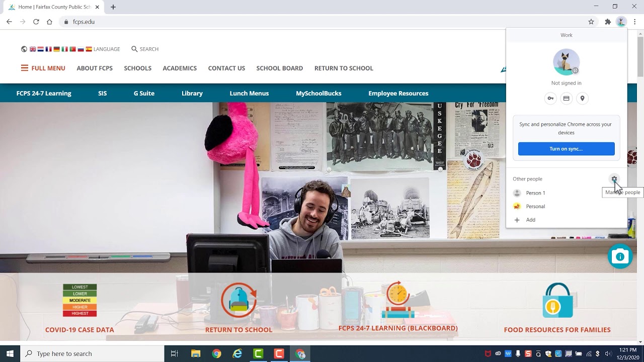Open the SIS link
The image size is (644, 362).
103,94
